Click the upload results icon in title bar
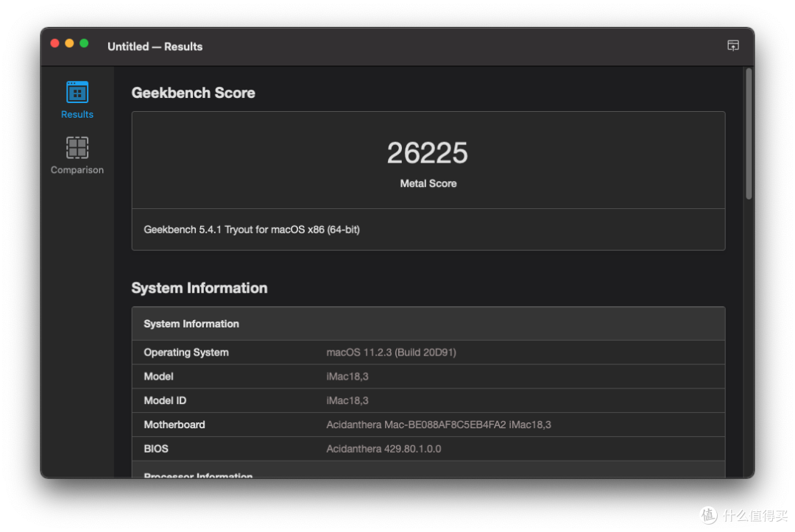Screen dimensions: 795x532 coord(733,46)
